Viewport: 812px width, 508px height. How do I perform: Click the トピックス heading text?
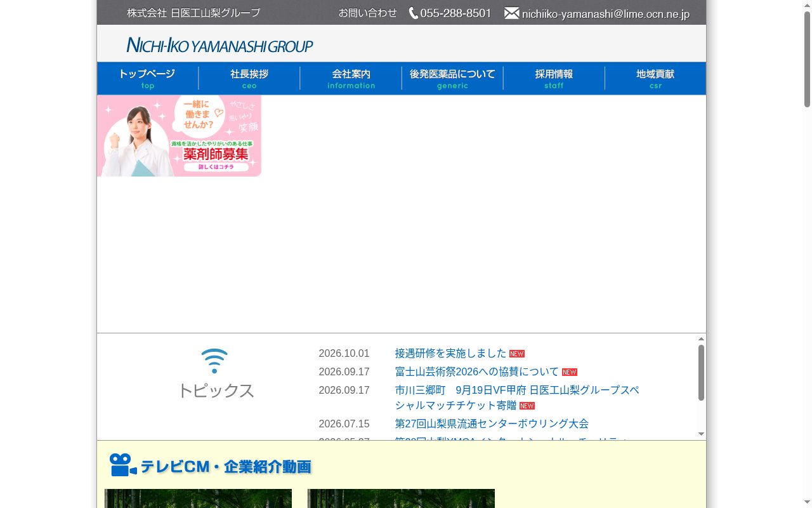click(x=216, y=391)
